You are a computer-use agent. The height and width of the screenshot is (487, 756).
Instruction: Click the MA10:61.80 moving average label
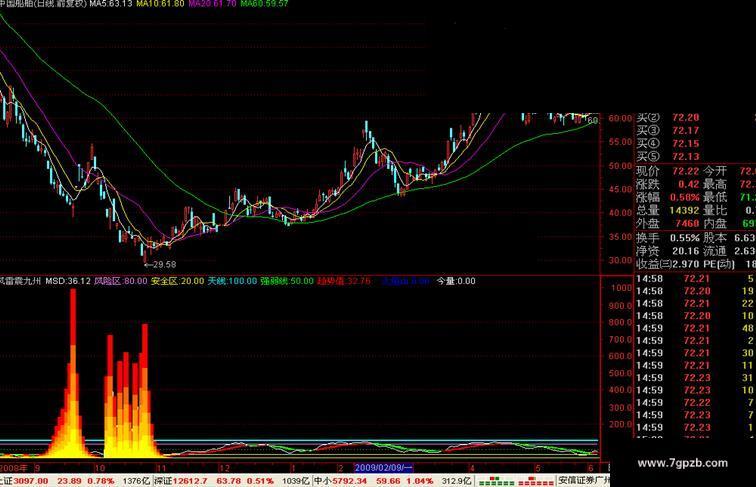pos(161,3)
